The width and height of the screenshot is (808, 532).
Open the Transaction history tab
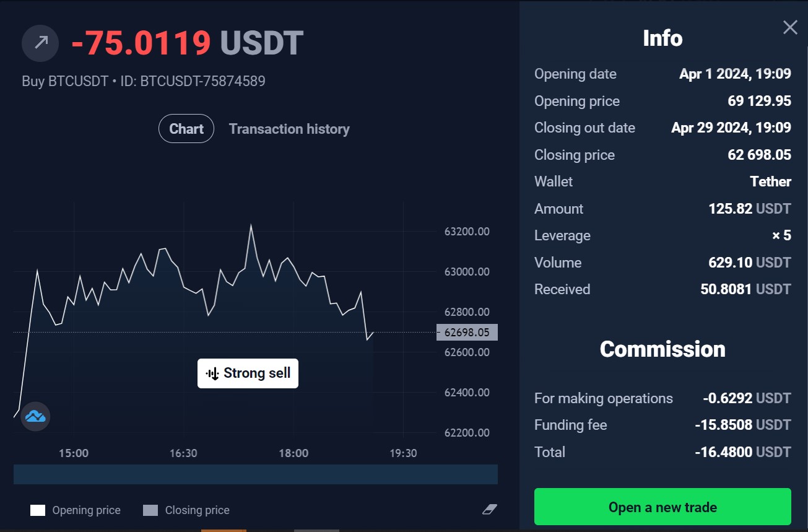click(289, 129)
